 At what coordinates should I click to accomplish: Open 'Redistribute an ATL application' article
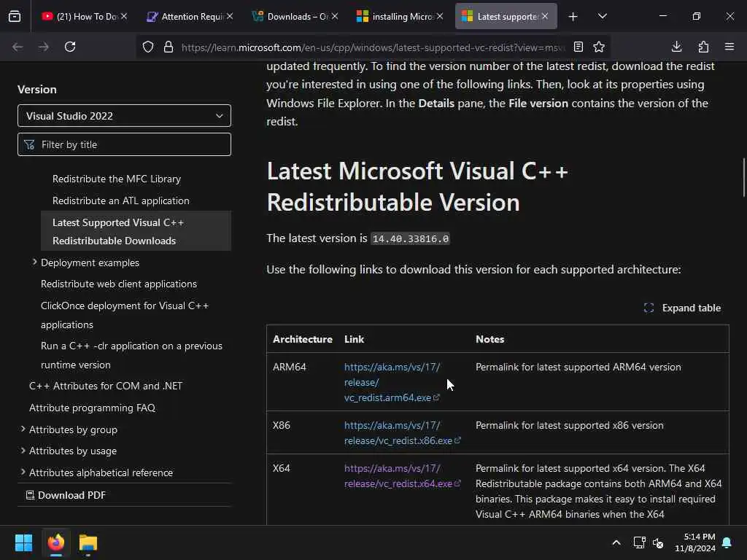coord(121,201)
